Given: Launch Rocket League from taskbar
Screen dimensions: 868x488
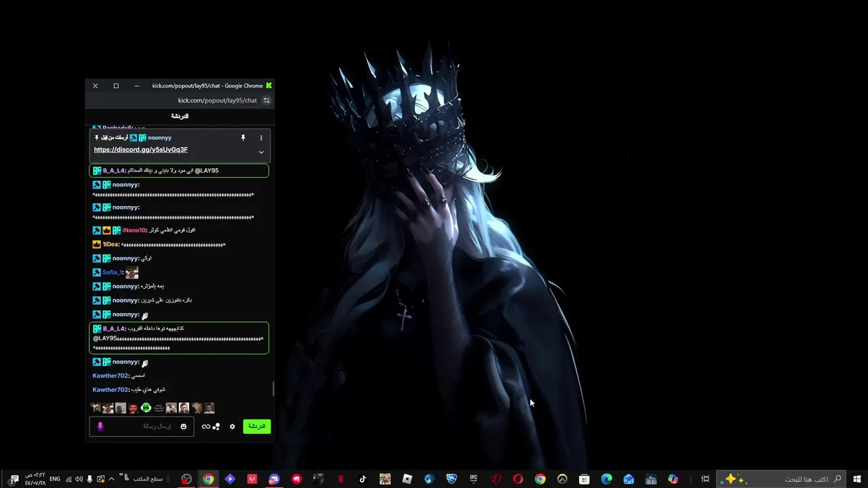Looking at the screenshot, I should point(452,479).
